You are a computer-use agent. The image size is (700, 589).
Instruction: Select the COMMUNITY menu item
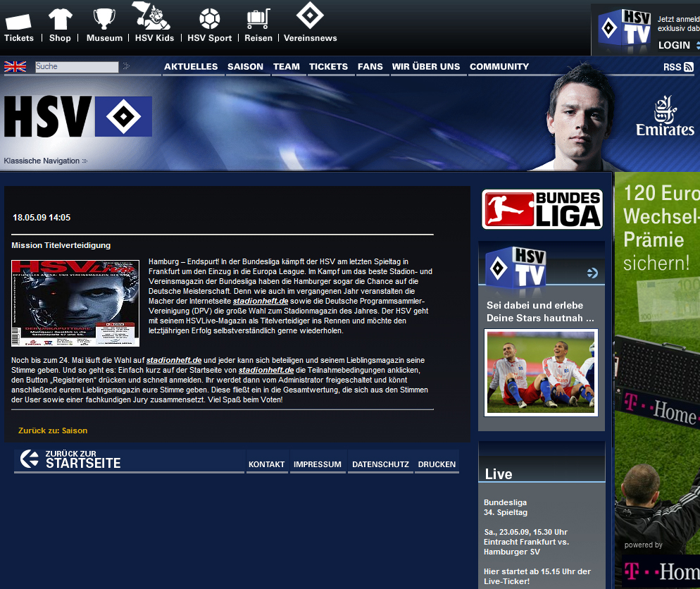(x=499, y=67)
